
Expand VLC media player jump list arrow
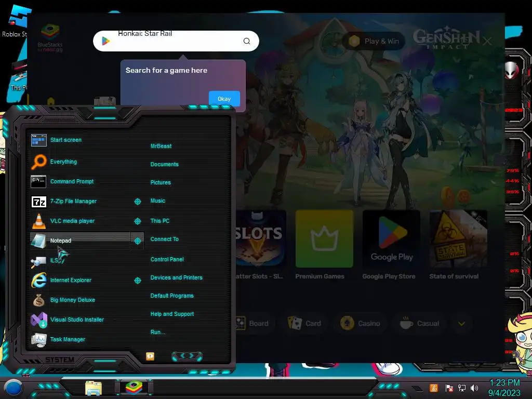point(137,221)
